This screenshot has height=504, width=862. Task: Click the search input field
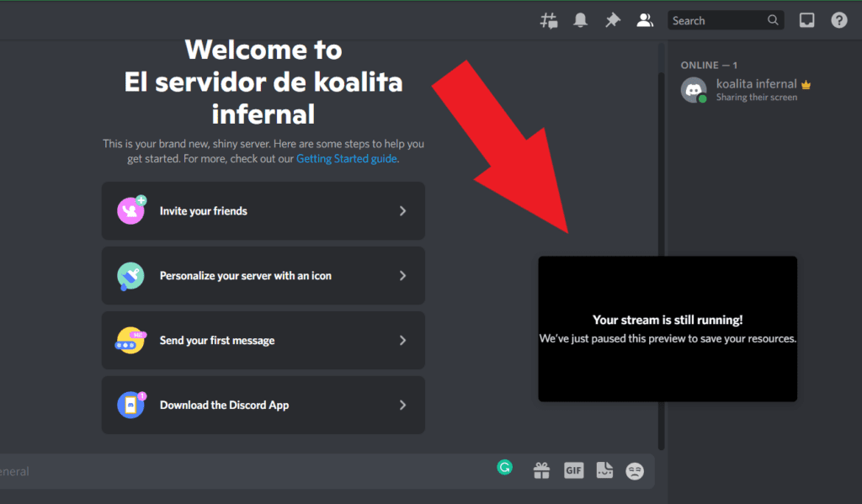(x=720, y=19)
